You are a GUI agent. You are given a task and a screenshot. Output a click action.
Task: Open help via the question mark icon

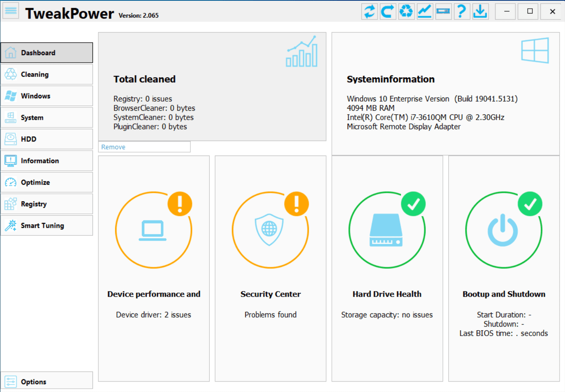[x=462, y=11]
